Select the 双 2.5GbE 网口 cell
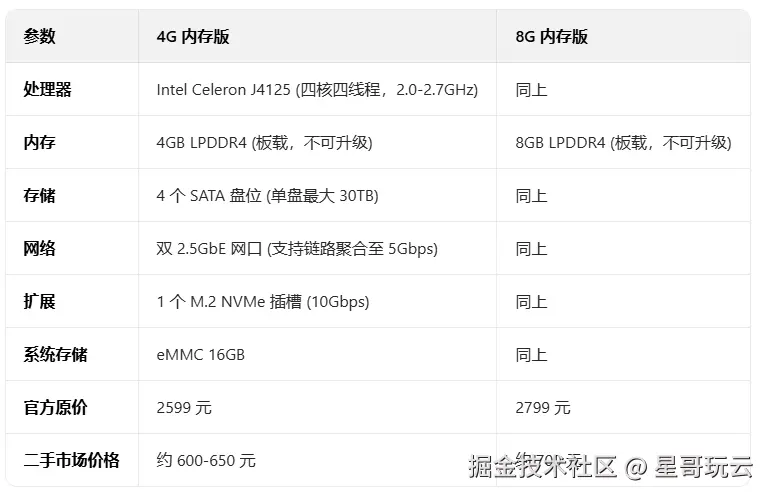Image resolution: width=770 pixels, height=497 pixels. 297,249
